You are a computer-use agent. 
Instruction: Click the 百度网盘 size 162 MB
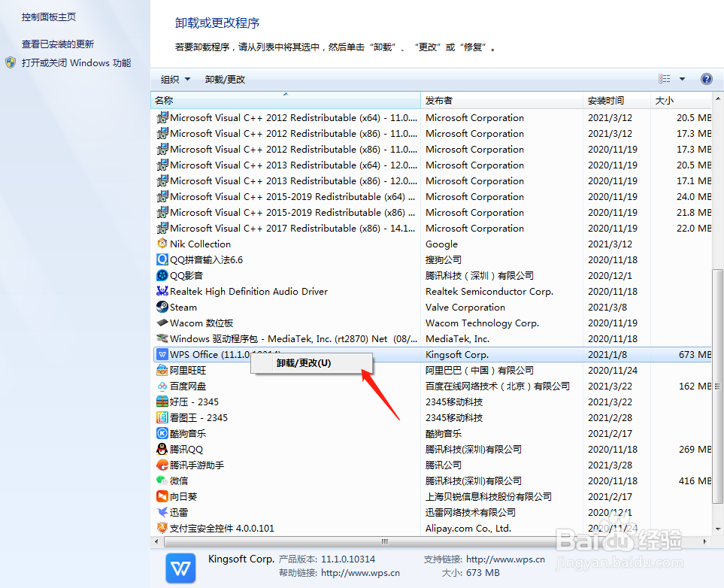695,386
